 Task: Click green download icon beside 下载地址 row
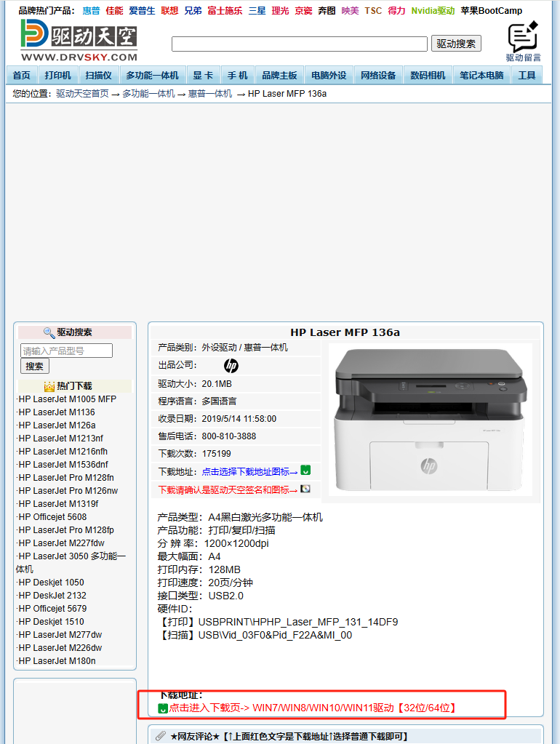tap(305, 471)
